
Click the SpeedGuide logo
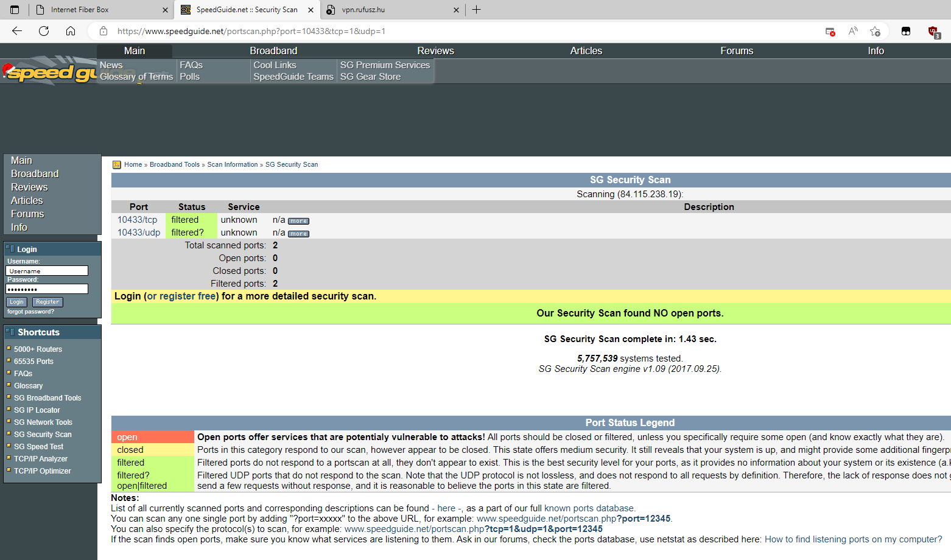[x=50, y=72]
